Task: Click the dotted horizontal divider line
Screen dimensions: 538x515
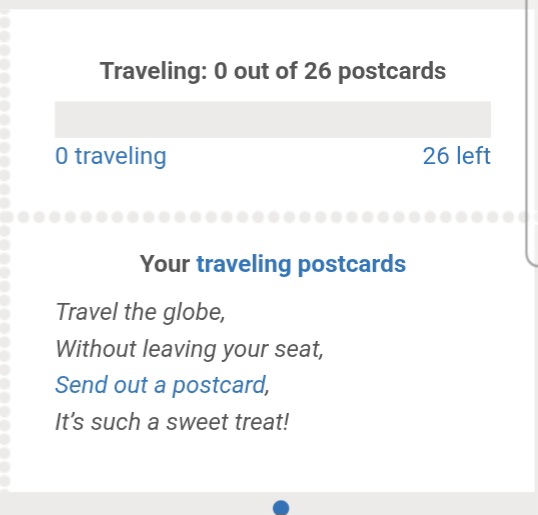Action: (x=269, y=217)
